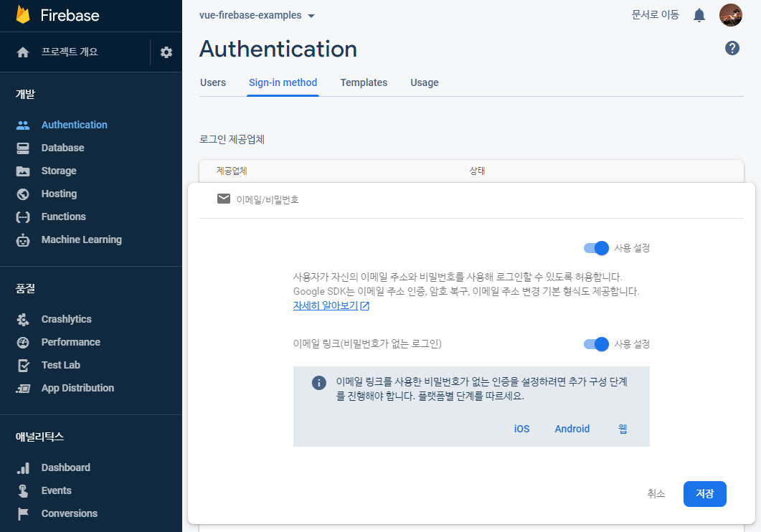Open the project overview home icon
The width and height of the screenshot is (761, 532).
pos(23,52)
